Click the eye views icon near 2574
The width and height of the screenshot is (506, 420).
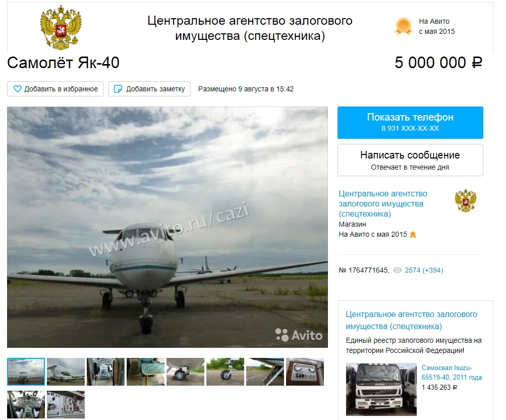(x=398, y=270)
